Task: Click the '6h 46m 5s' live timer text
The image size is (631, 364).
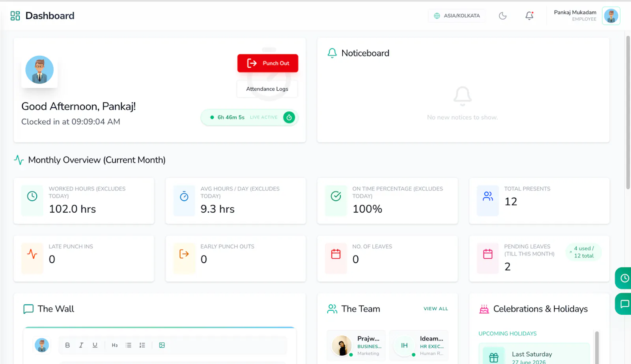Action: (x=231, y=117)
